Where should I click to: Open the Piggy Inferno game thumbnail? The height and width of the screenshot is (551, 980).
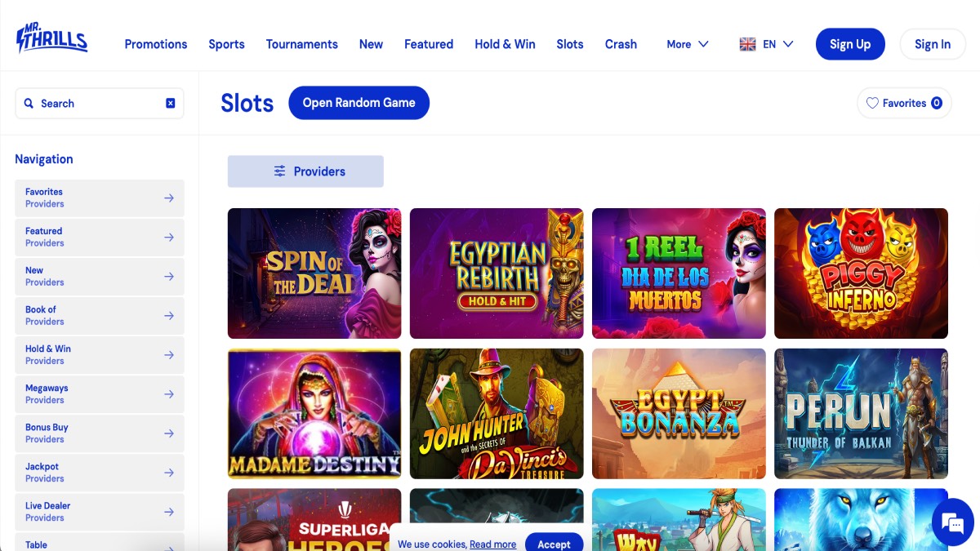(x=861, y=273)
